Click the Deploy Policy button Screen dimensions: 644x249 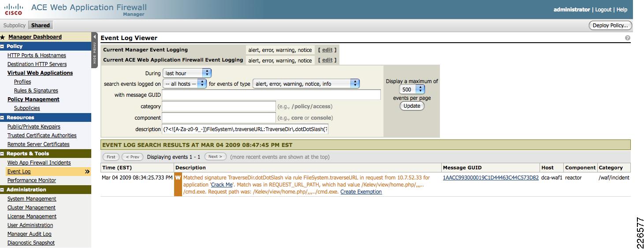point(610,26)
